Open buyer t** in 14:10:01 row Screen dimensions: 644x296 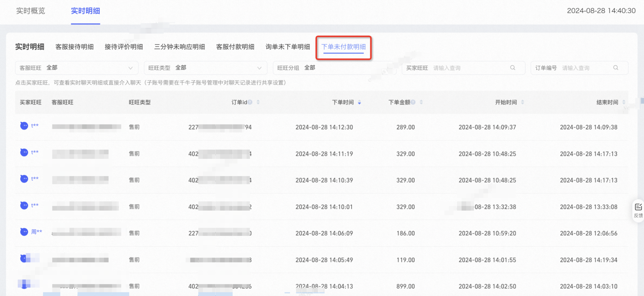35,205
